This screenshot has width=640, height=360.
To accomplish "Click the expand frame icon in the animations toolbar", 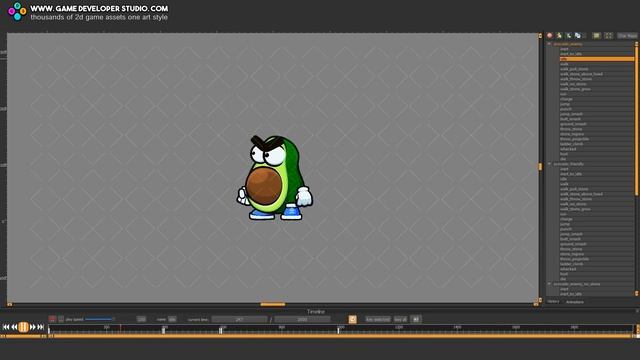I will (x=609, y=36).
